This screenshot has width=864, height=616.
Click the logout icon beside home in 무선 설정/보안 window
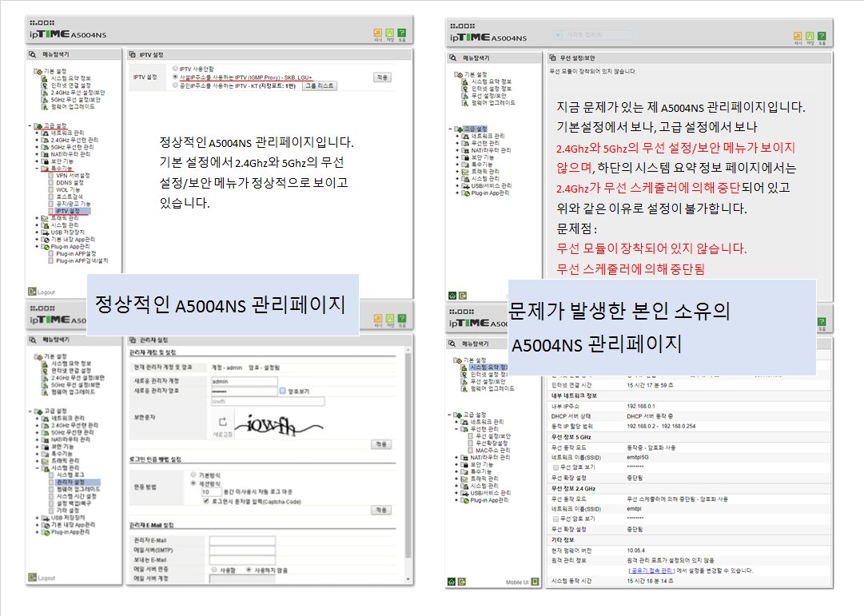463,296
